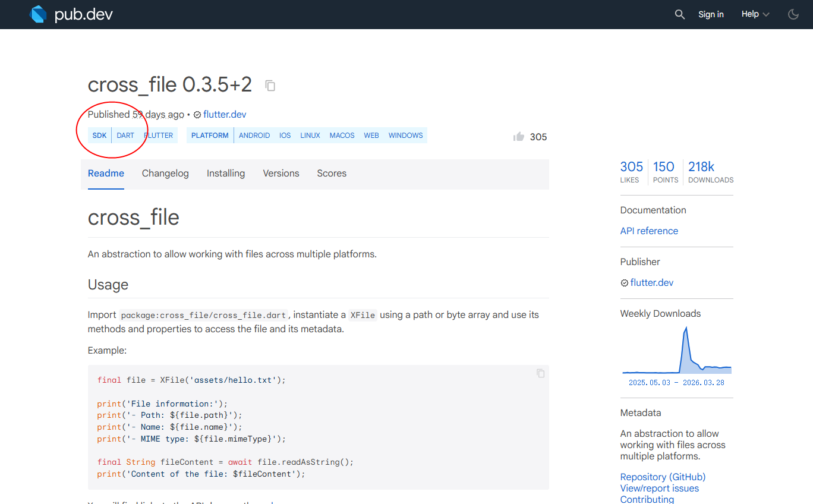The height and width of the screenshot is (504, 813).
Task: Click the DART SDK tag
Action: coord(125,136)
